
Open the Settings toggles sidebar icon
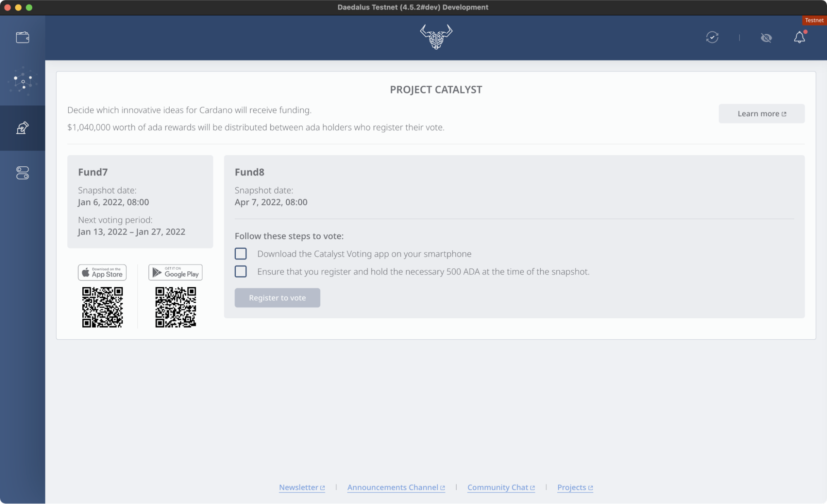click(x=22, y=173)
